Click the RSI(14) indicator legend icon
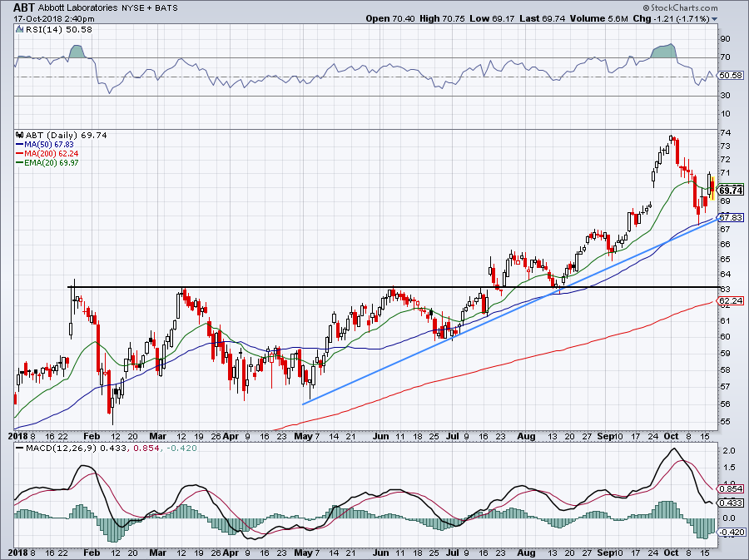The height and width of the screenshot is (560, 749). 19,30
